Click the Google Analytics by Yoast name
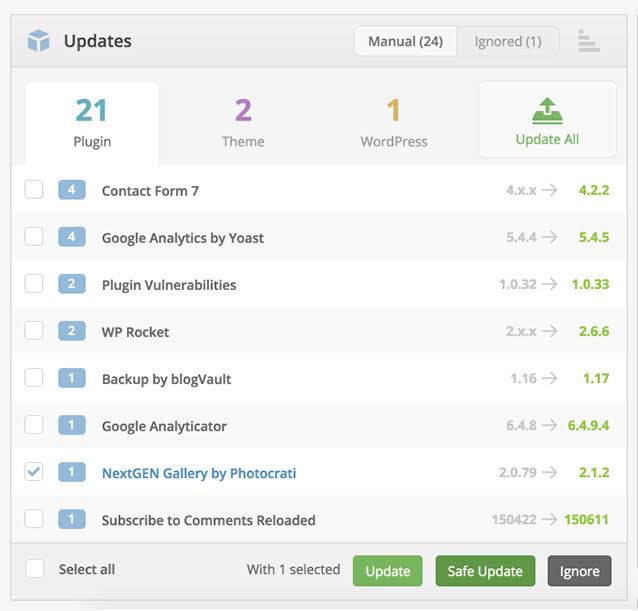Image resolution: width=638 pixels, height=611 pixels. pyautogui.click(x=183, y=238)
